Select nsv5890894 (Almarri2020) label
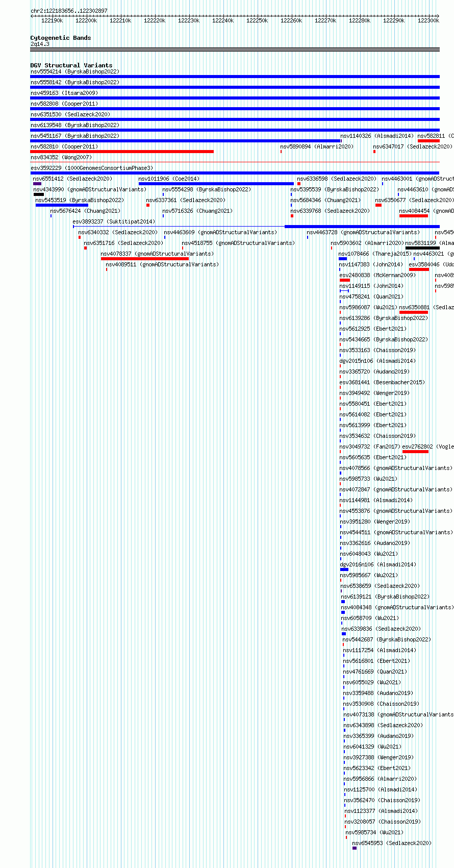This screenshot has height=868, width=454. [x=317, y=147]
